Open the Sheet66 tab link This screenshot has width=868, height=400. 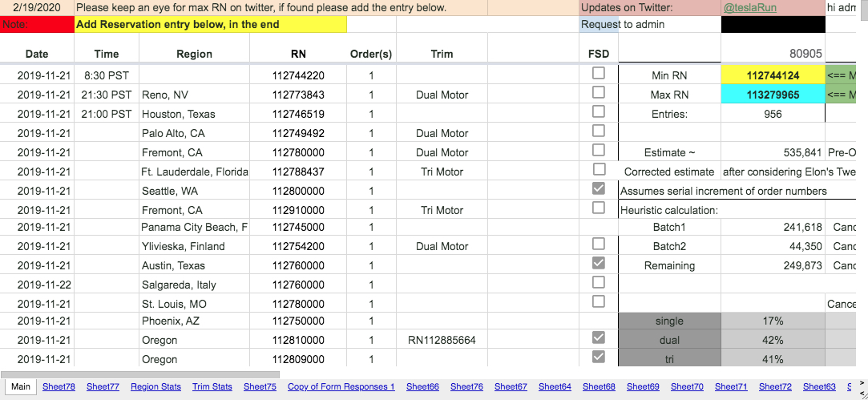click(x=422, y=386)
